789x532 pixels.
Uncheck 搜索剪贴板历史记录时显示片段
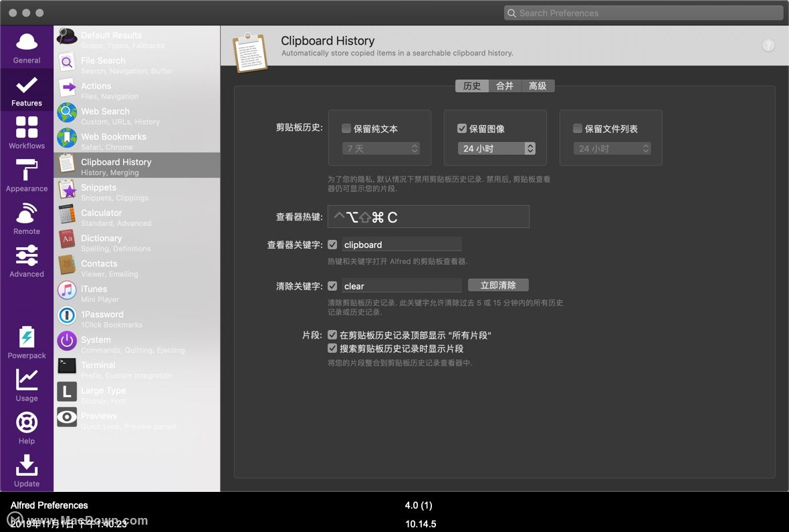[x=332, y=348]
